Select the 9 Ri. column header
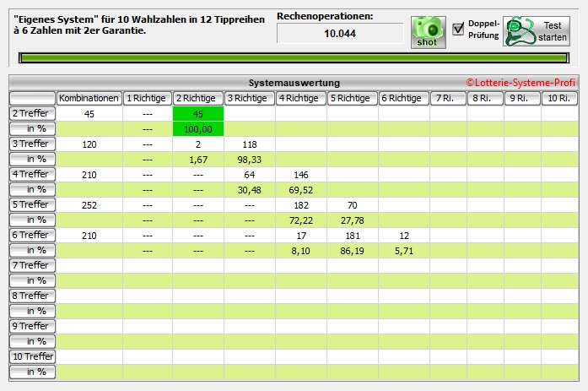Image resolution: width=588 pixels, height=391 pixels. pos(522,98)
